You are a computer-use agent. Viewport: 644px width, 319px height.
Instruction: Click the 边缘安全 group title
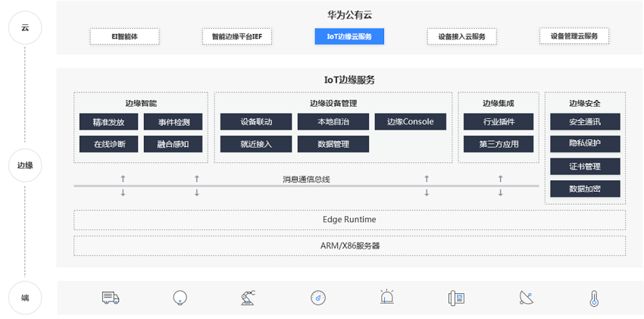coord(585,104)
